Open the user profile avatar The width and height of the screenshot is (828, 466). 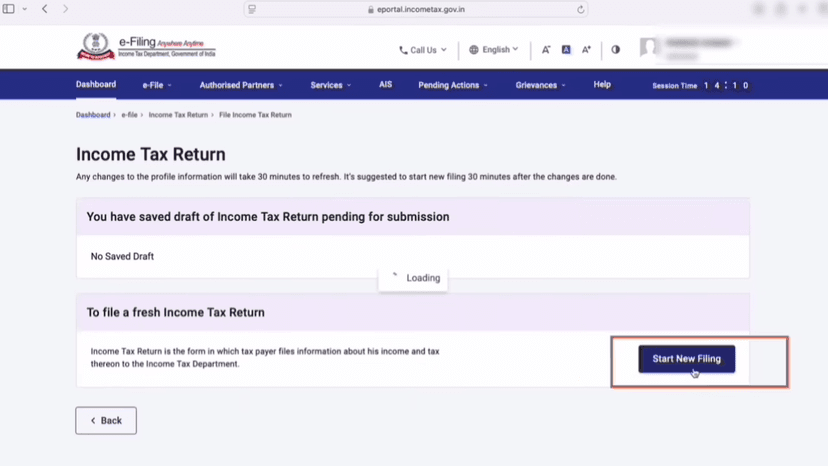[648, 48]
